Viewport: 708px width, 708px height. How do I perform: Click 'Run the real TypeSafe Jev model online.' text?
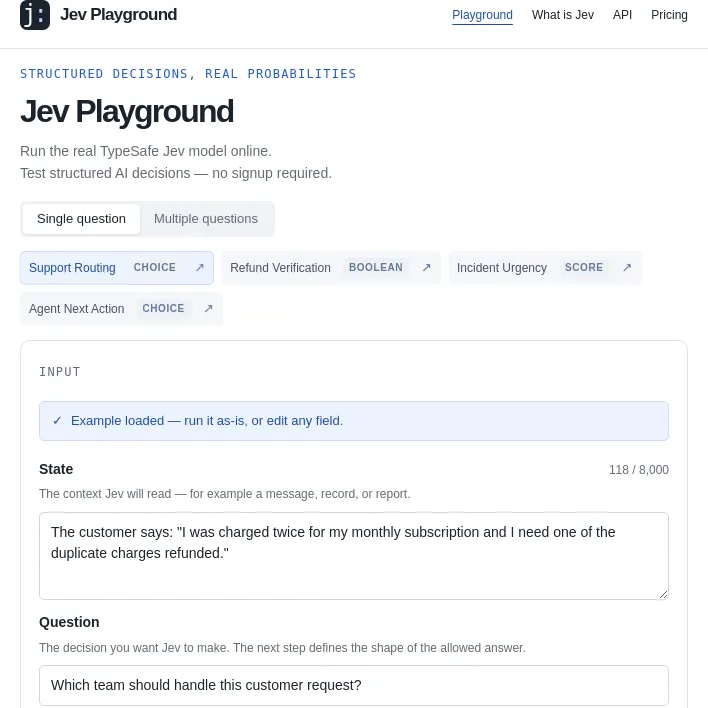[x=146, y=151]
